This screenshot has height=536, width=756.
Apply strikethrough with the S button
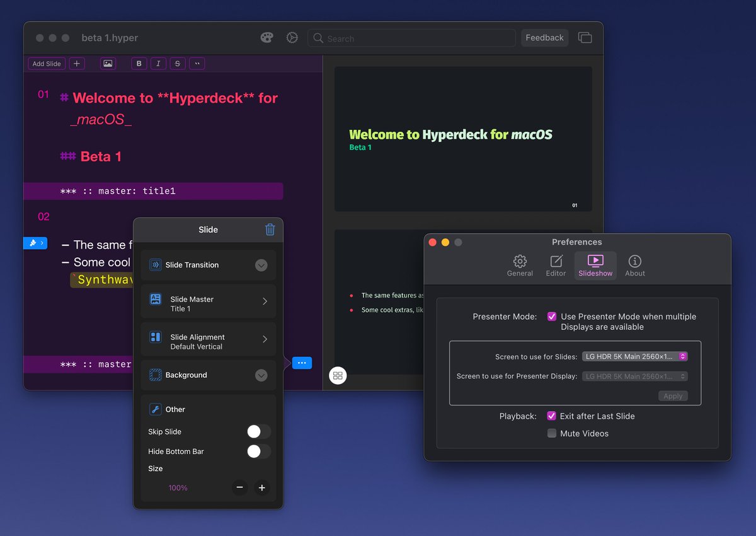click(x=177, y=64)
